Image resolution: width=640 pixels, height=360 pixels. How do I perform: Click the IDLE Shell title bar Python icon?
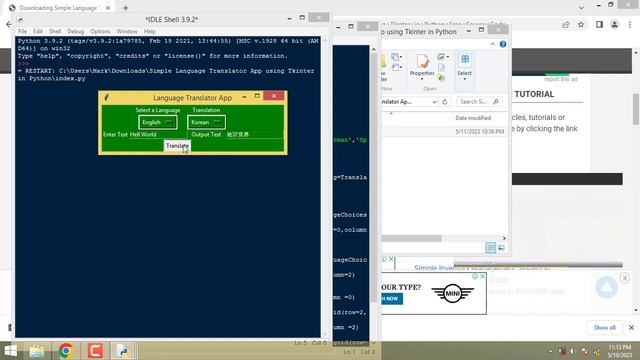point(20,19)
